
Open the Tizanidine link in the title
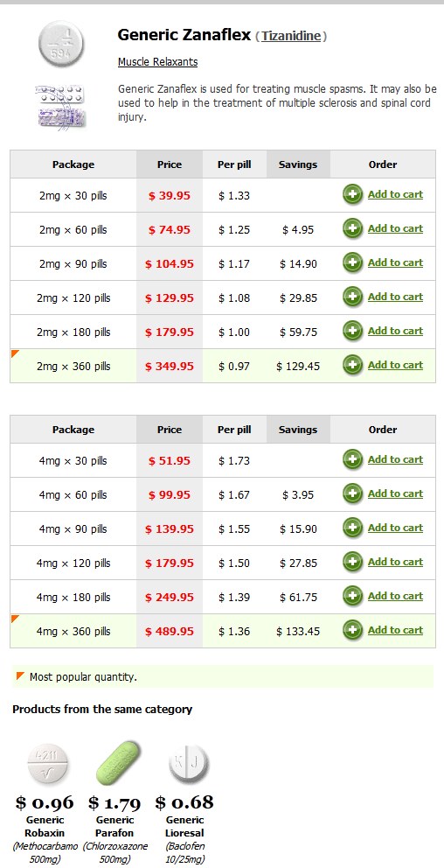[291, 37]
